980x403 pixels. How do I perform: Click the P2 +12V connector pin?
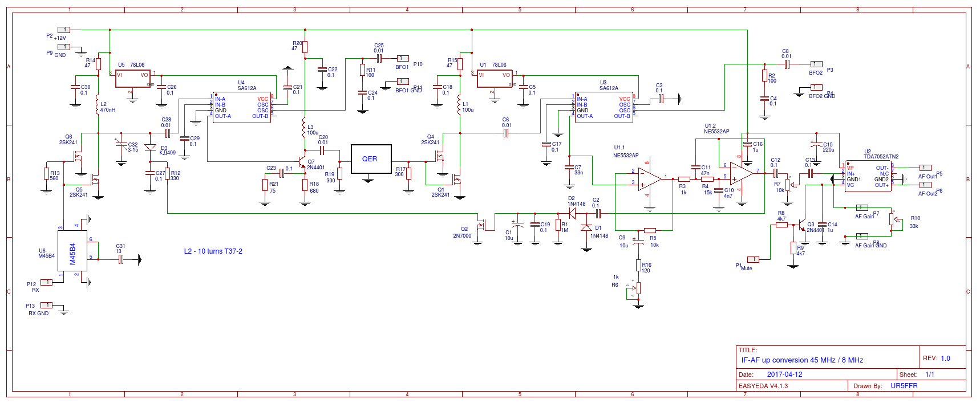pos(64,30)
